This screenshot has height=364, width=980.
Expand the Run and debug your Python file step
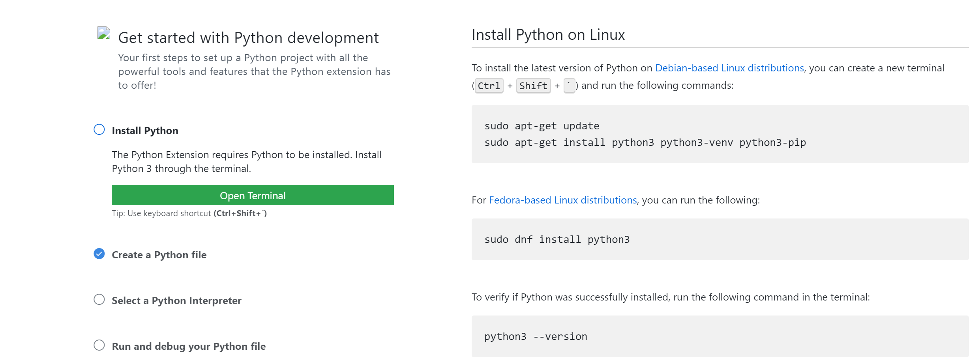tap(189, 346)
